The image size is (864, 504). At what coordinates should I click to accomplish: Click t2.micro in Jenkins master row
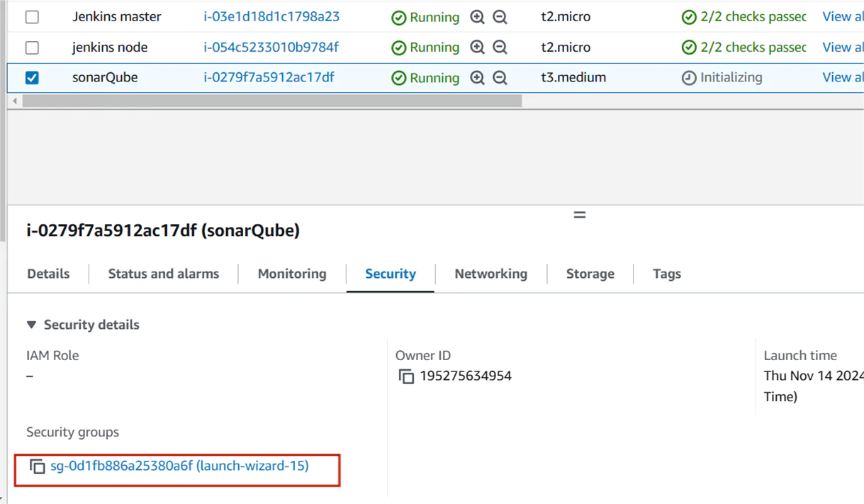click(566, 16)
